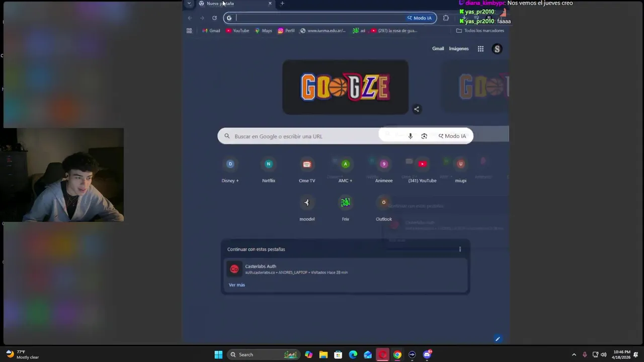The height and width of the screenshot is (362, 644).
Task: Open the www.iunma.edu.ar bookmark
Action: pos(323,31)
